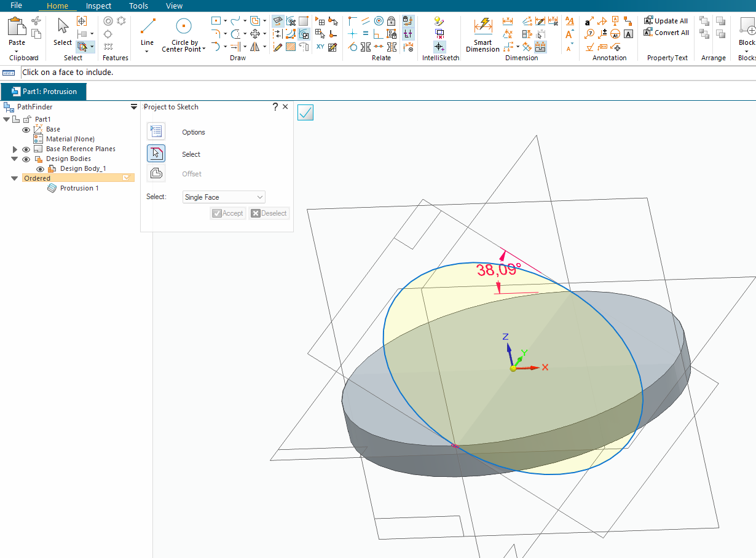
Task: Close the Project to Sketch panel
Action: pyautogui.click(x=285, y=107)
